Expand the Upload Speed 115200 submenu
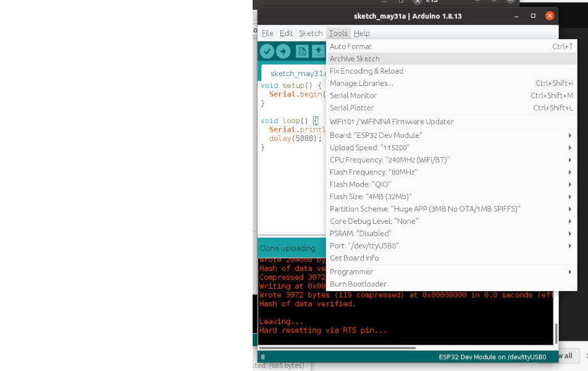This screenshot has width=588, height=371. [451, 148]
